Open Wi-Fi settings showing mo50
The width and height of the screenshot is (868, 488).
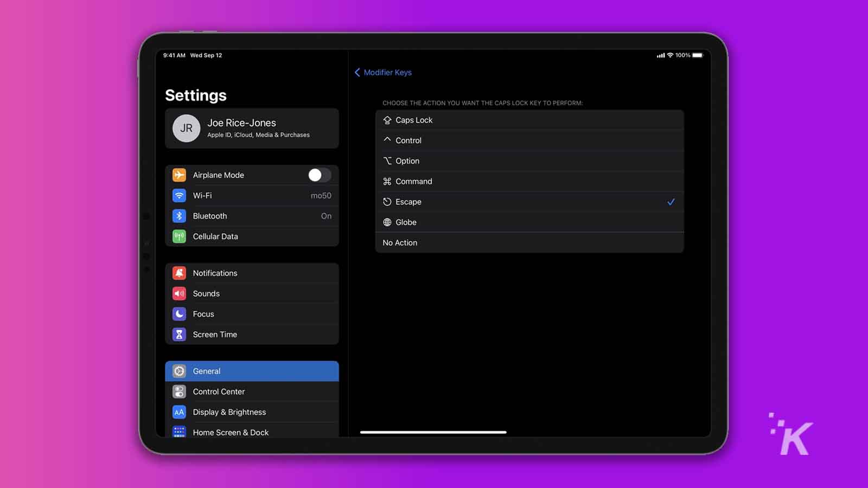coord(252,195)
